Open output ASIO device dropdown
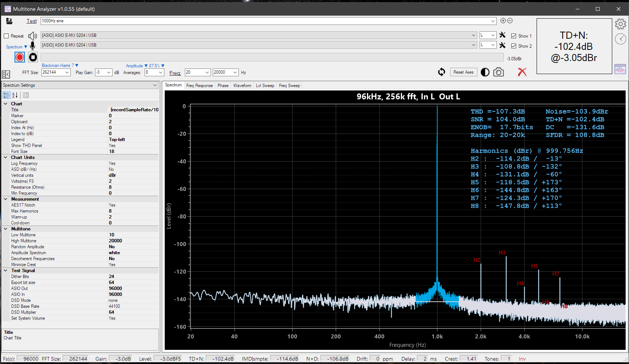The height and width of the screenshot is (364, 629). (474, 35)
